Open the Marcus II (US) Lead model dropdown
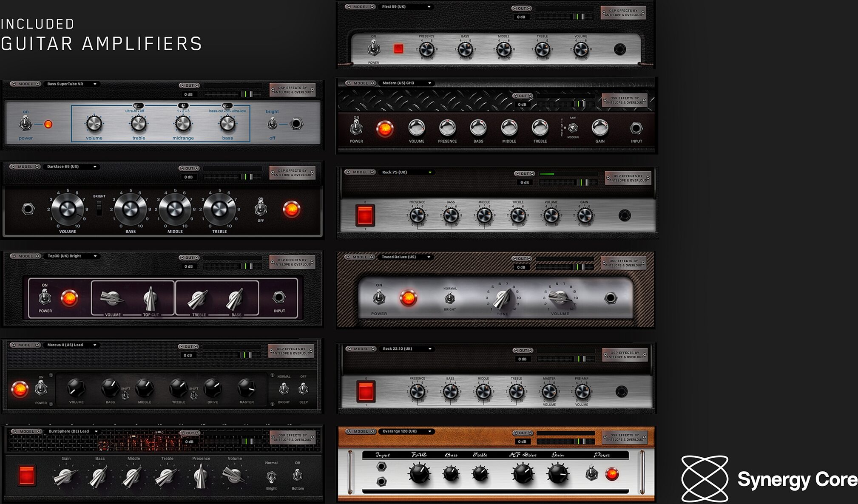This screenshot has height=504, width=858. pos(72,345)
